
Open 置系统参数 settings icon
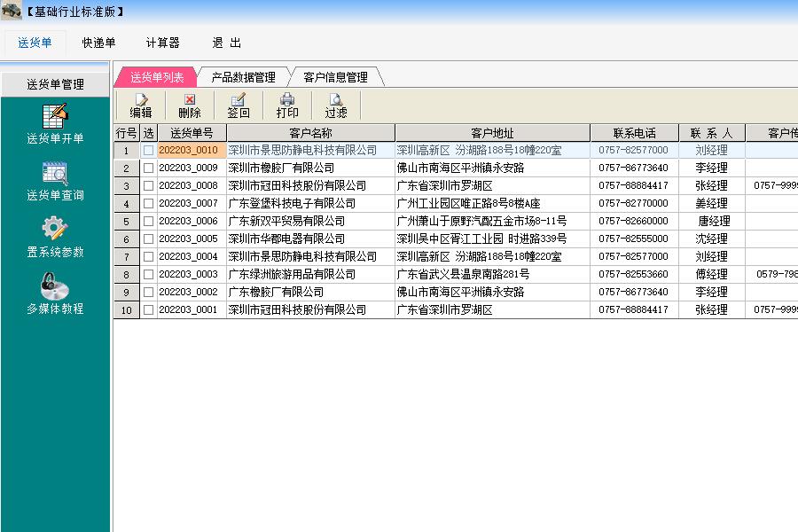tap(55, 238)
